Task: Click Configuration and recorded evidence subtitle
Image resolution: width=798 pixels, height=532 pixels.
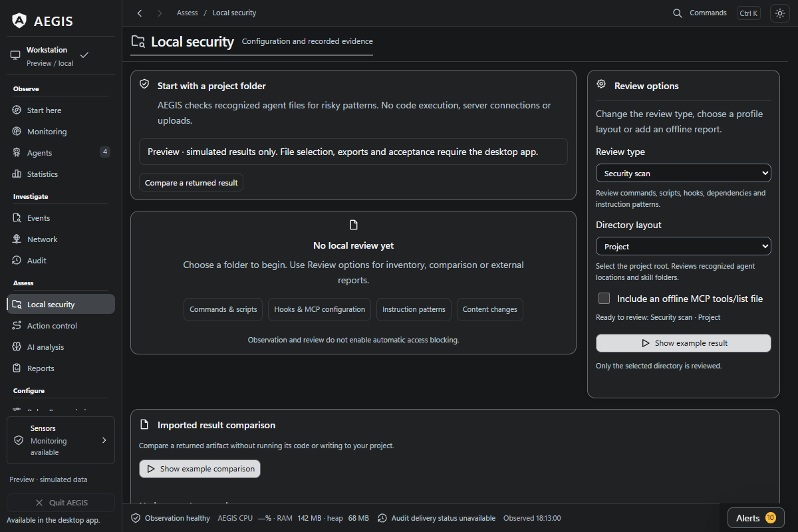Action: (307, 41)
